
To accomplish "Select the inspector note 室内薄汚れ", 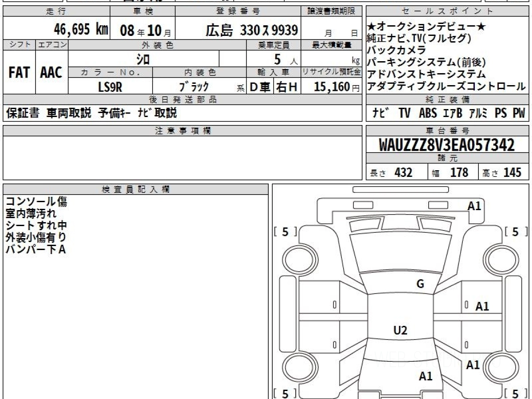I will (31, 214).
